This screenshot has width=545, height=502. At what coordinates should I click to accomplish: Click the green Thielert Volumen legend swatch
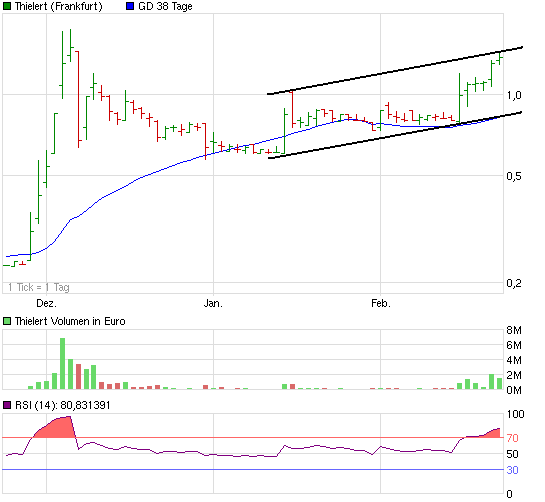[7, 321]
